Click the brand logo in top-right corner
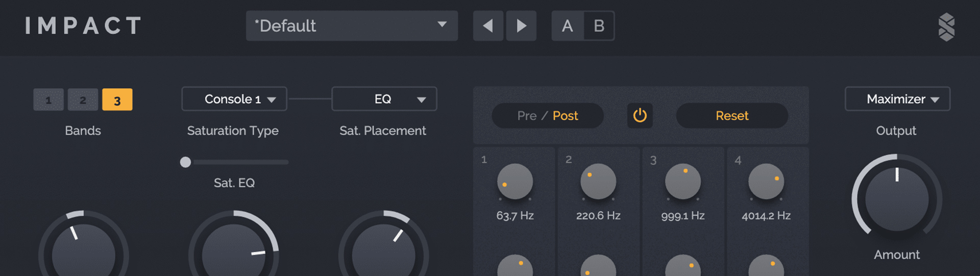 pos(946,27)
